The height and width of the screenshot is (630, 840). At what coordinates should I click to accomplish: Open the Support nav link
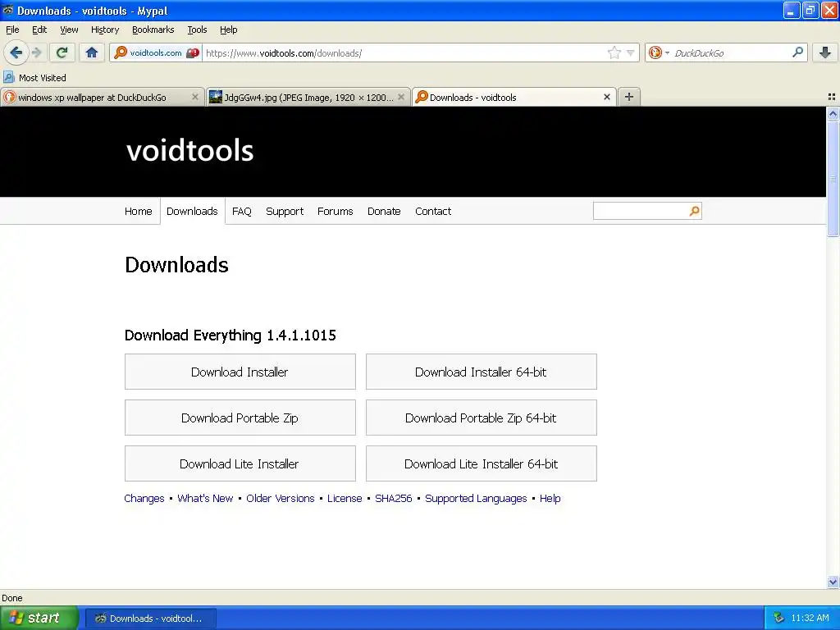(285, 211)
